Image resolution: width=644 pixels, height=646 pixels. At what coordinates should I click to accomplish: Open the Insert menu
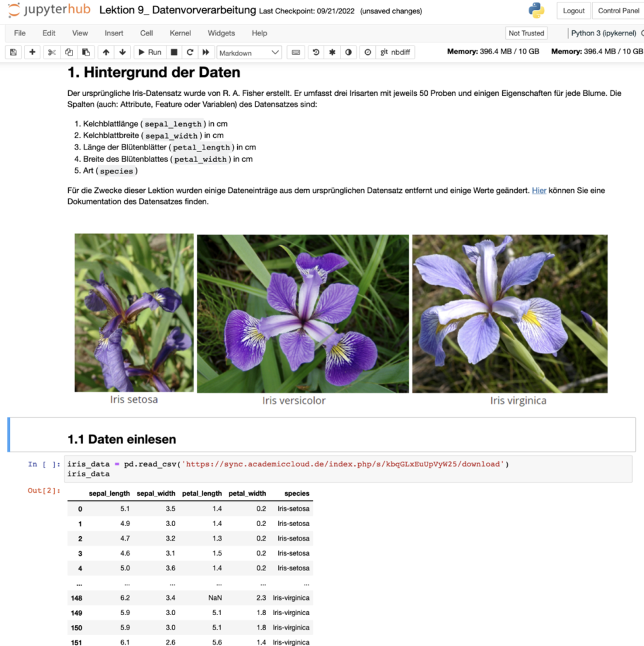[x=114, y=33]
